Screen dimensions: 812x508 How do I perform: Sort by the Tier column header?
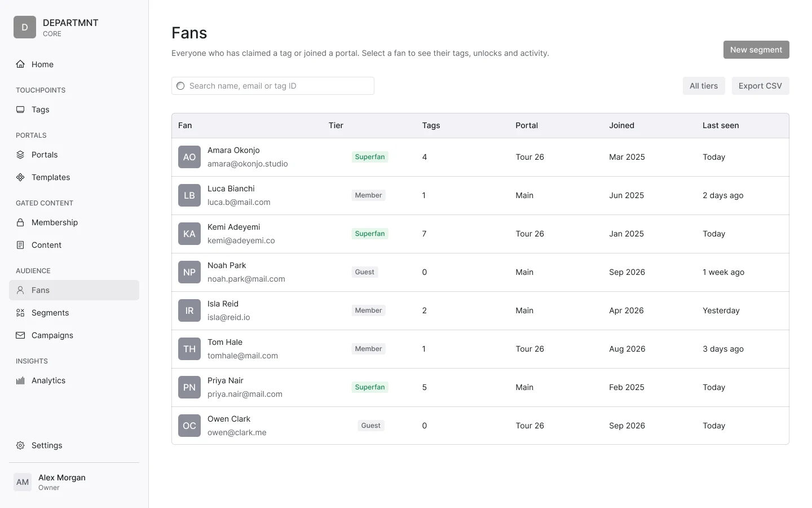(x=336, y=125)
